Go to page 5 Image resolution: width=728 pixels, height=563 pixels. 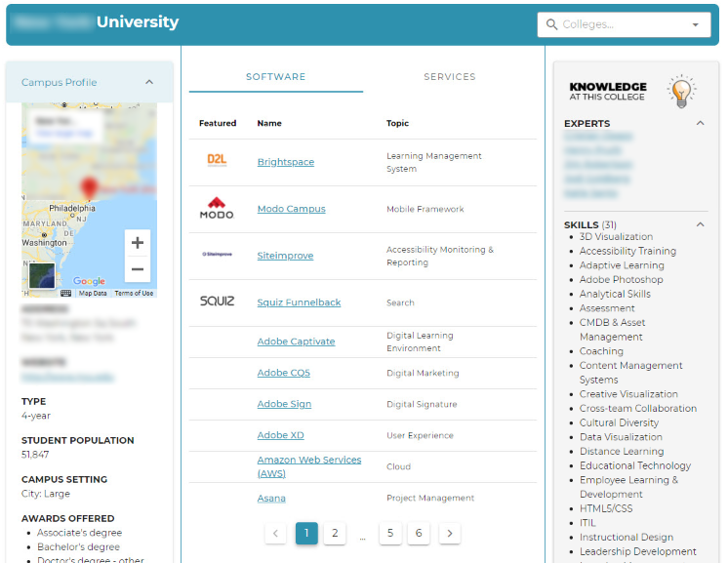pyautogui.click(x=390, y=534)
